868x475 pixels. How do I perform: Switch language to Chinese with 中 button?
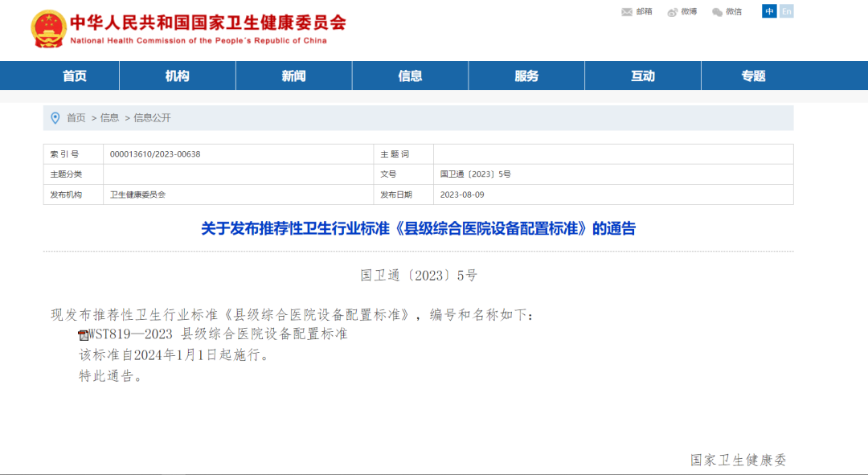click(769, 11)
